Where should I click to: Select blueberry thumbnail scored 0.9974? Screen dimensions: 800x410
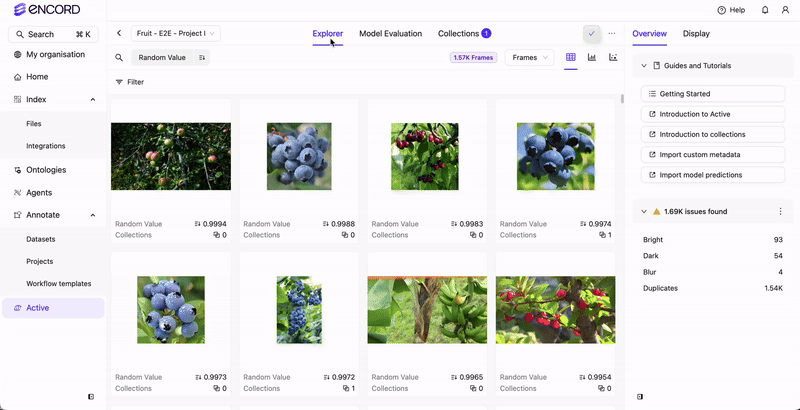point(556,156)
